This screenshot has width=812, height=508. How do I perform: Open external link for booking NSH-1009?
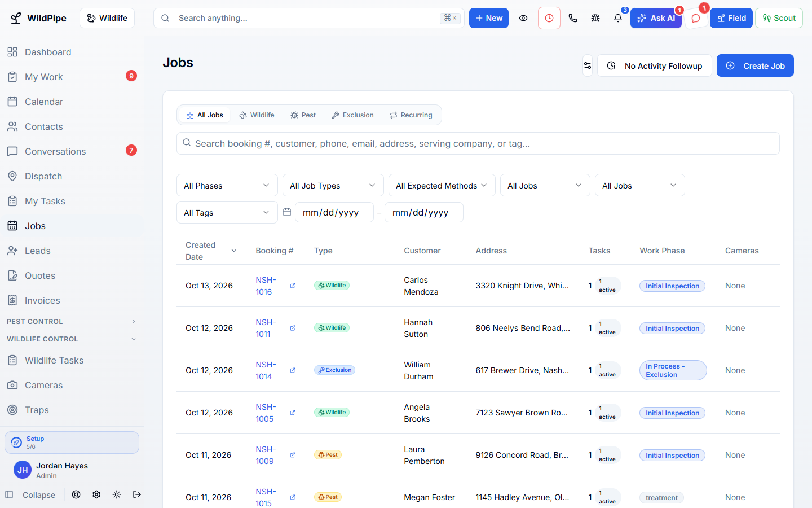[293, 455]
